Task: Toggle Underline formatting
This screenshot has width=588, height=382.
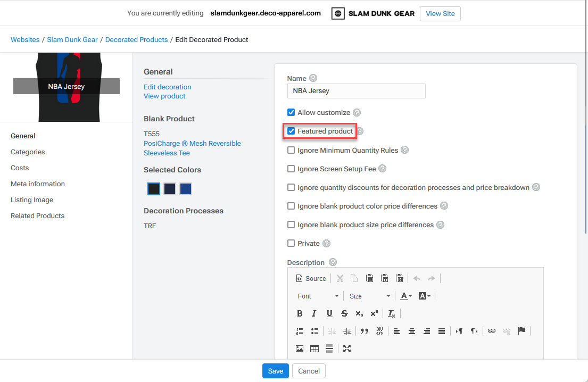Action: (329, 313)
